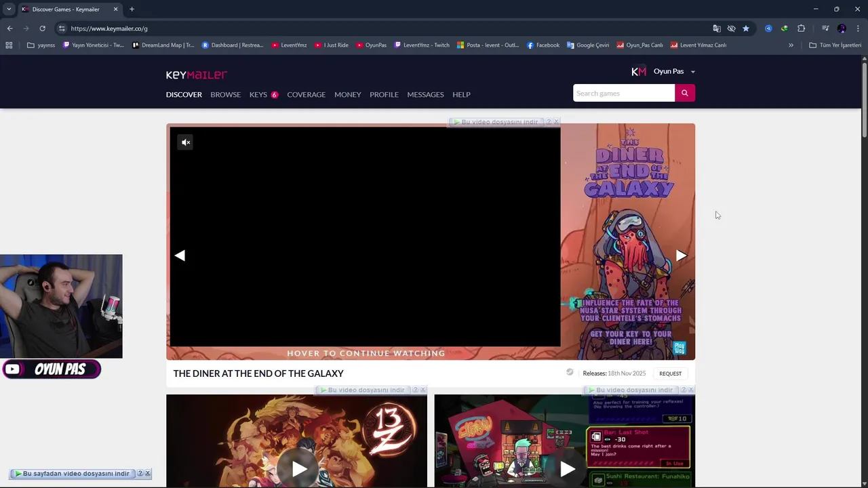Click the magenta search magnifier button
Screen dimensions: 868x488
tap(685, 93)
